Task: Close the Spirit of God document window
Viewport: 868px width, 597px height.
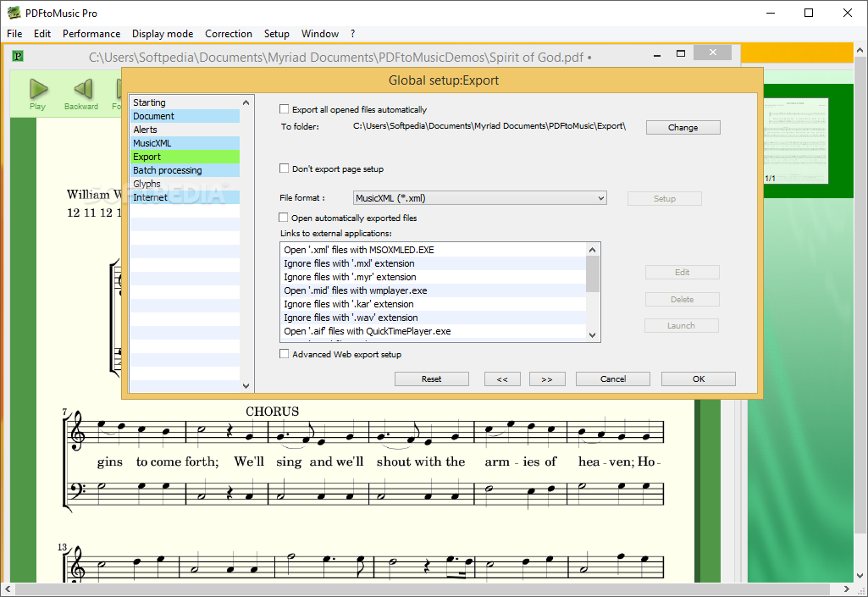Action: (x=712, y=53)
